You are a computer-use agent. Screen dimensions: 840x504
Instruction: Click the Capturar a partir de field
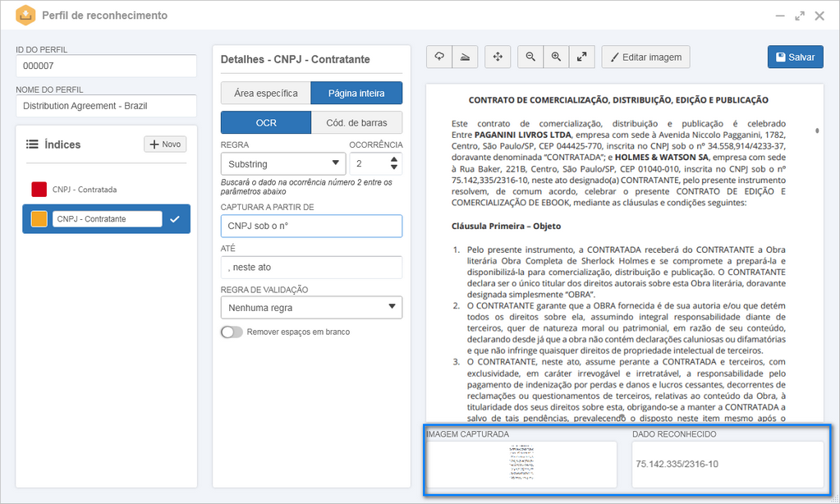pyautogui.click(x=311, y=226)
